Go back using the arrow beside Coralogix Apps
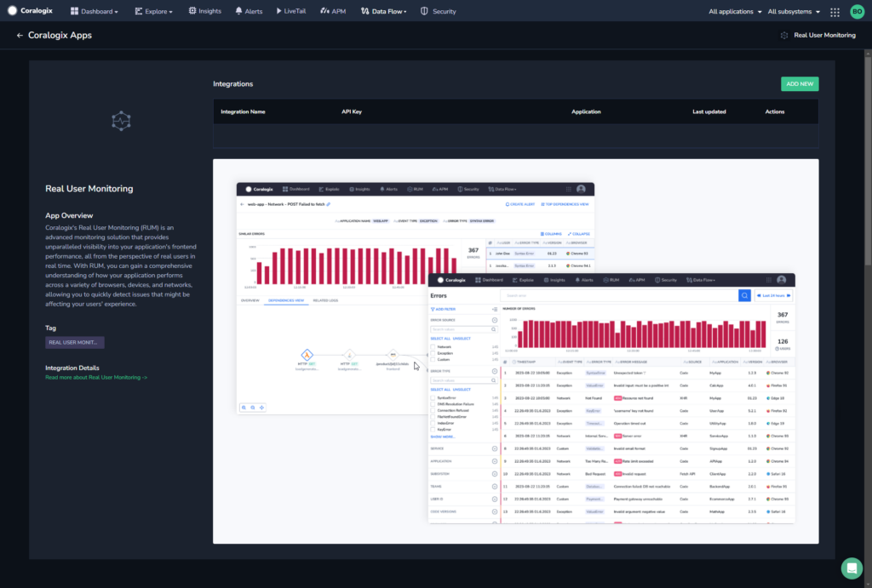872x588 pixels. point(20,35)
